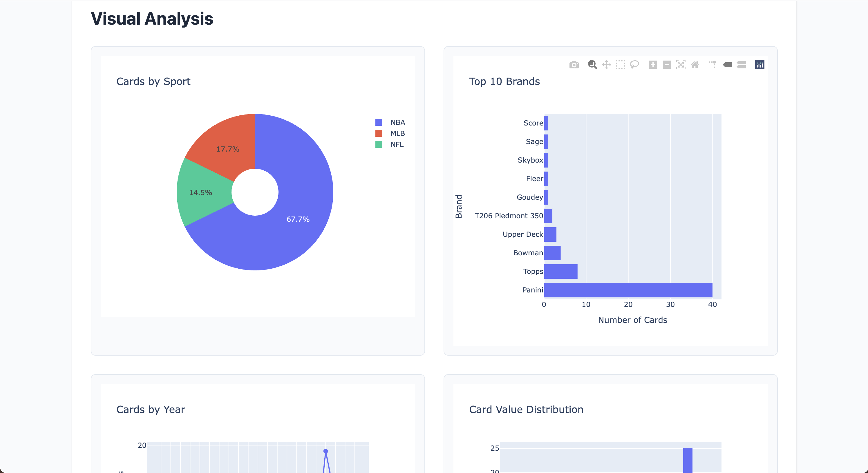Image resolution: width=868 pixels, height=473 pixels.
Task: Open the Plotly logo link
Action: coord(759,65)
